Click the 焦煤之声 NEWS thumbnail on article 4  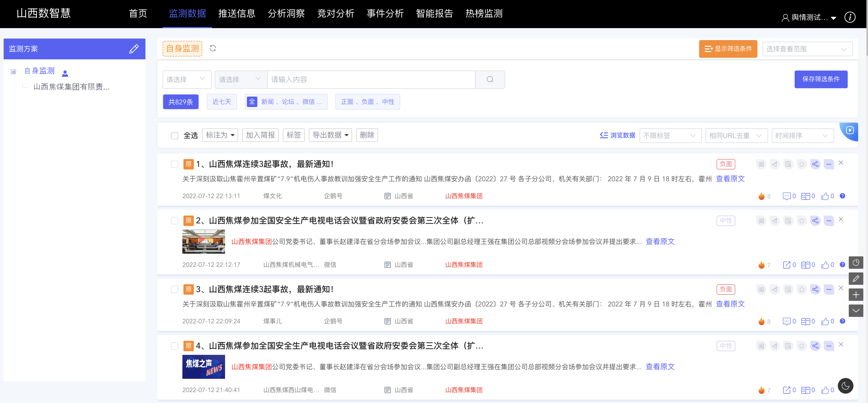(203, 367)
